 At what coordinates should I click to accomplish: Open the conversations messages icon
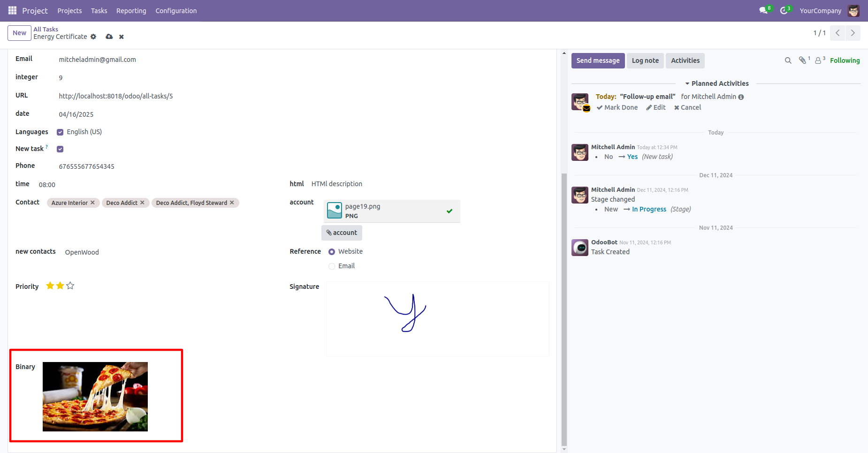point(763,10)
